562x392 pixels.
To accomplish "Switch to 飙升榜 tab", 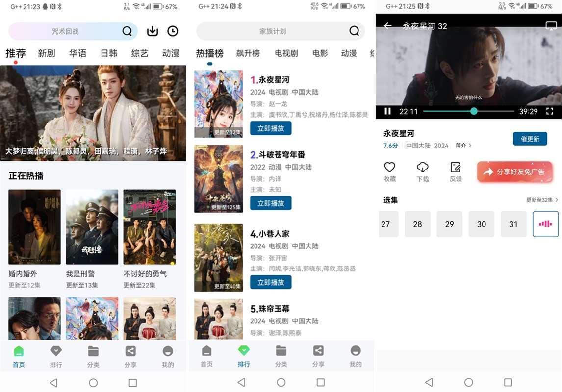I will (248, 53).
